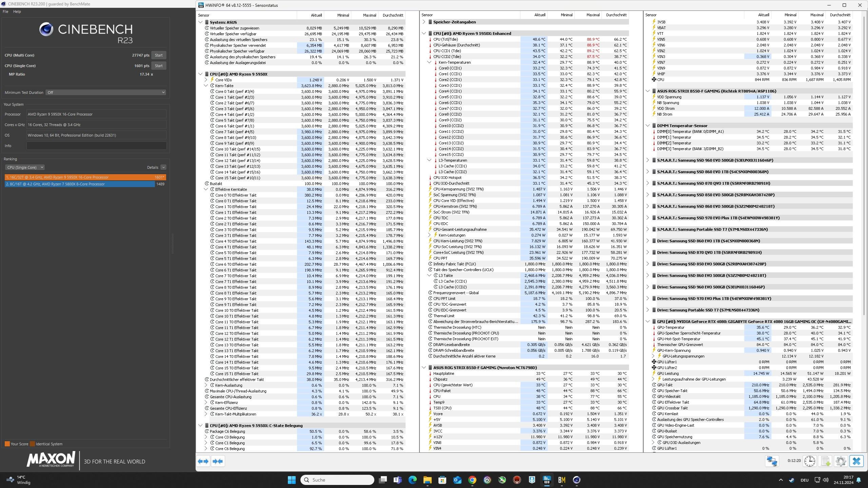Start the CPU Single Core test

[x=158, y=66]
